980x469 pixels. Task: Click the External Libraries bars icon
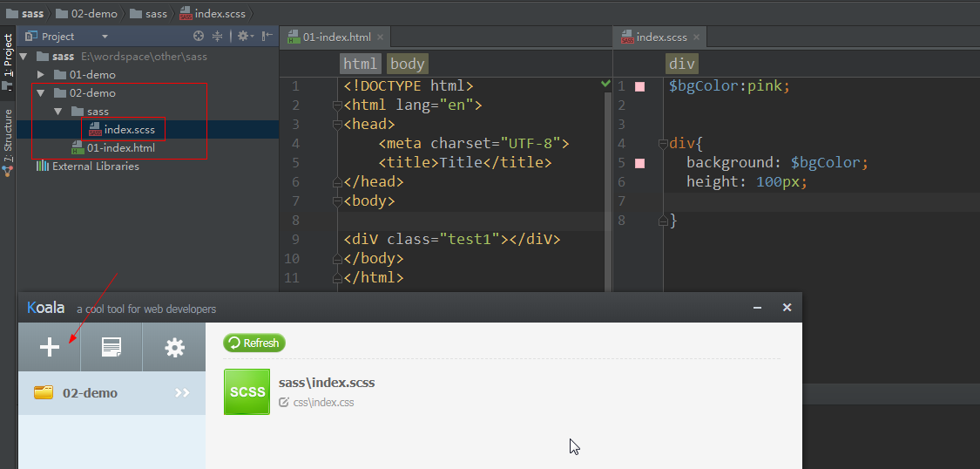tap(43, 167)
